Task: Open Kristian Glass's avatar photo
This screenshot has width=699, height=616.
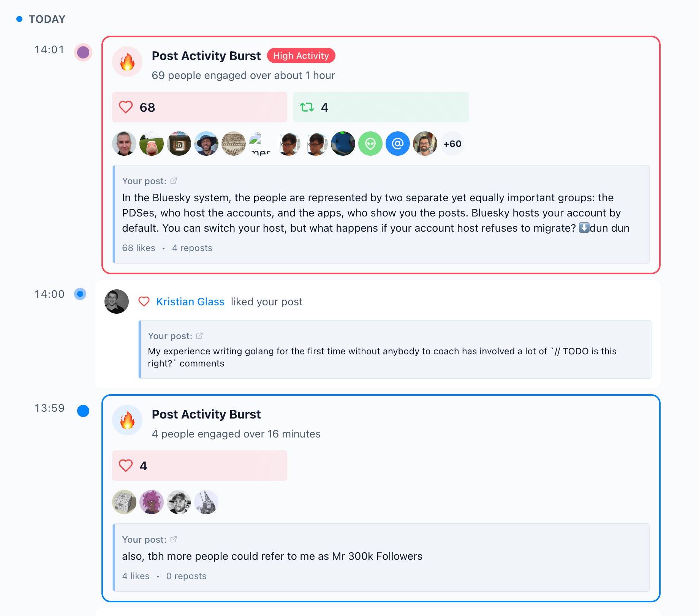Action: click(x=117, y=302)
